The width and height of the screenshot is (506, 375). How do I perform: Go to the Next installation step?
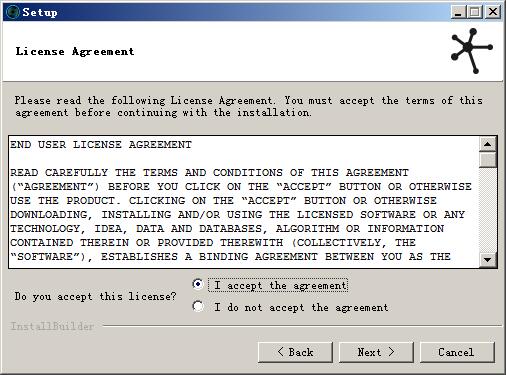[376, 352]
